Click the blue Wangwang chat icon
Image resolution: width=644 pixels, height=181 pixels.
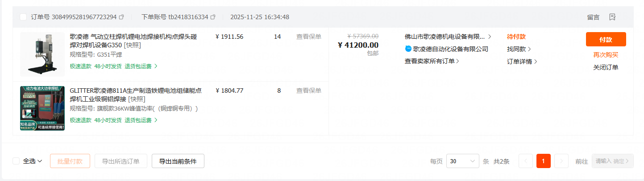coord(408,49)
